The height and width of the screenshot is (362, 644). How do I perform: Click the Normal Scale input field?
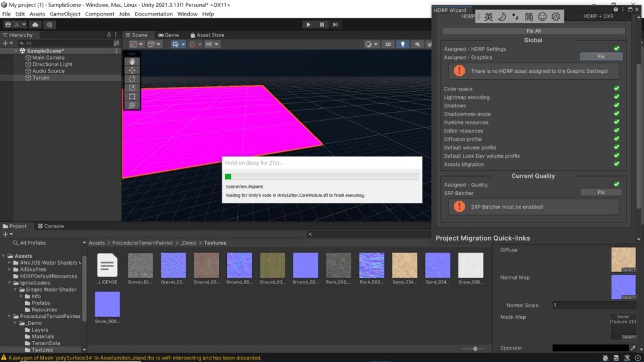point(594,305)
